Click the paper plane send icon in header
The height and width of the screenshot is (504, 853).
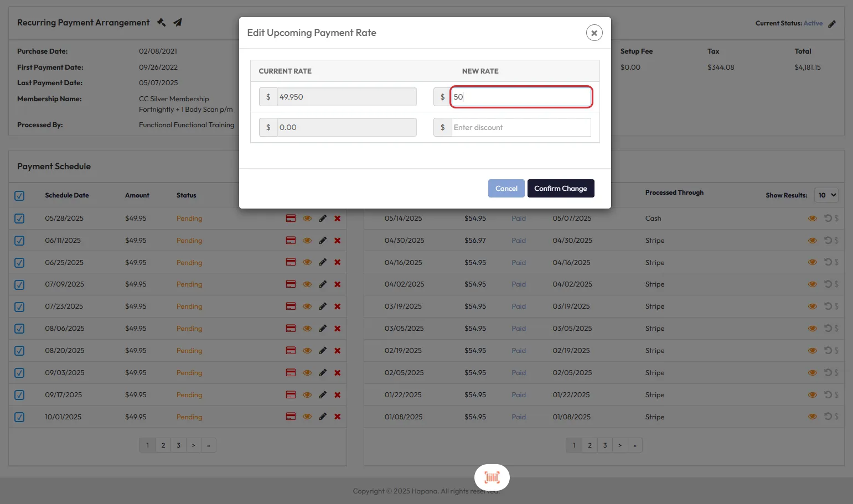coord(178,23)
